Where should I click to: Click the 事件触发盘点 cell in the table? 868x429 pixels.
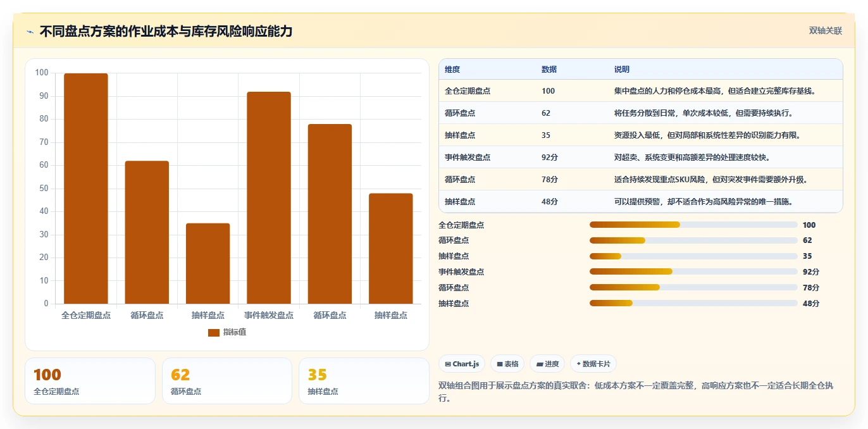[x=468, y=158]
